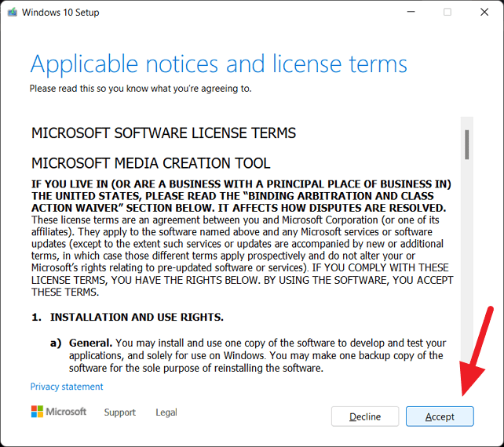Click the 'Windows 10 Setup' title text
The height and width of the screenshot is (447, 504).
(60, 13)
